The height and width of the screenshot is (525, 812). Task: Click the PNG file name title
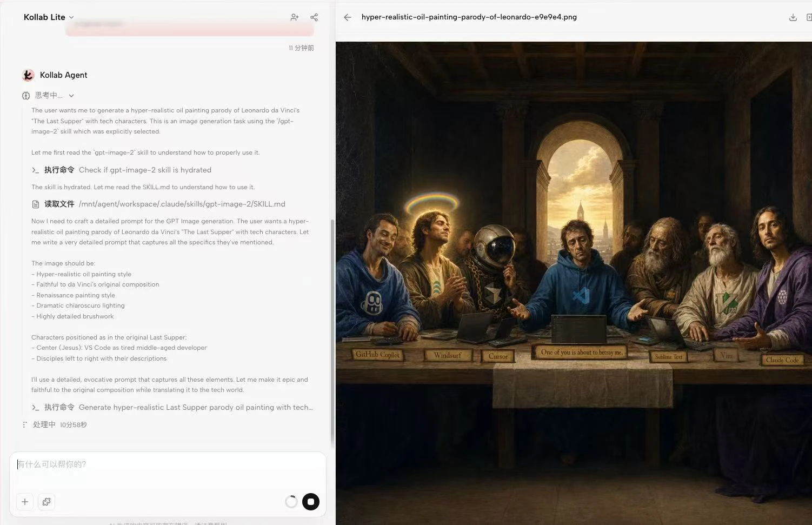pos(469,17)
